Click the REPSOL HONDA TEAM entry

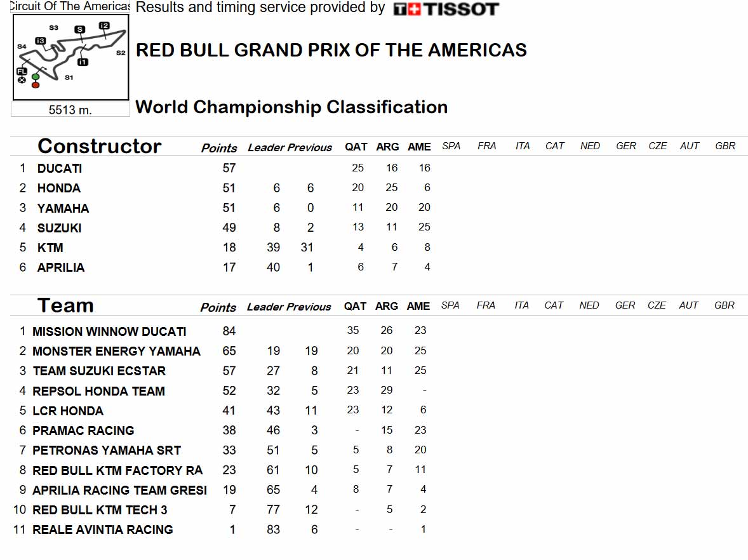click(98, 391)
